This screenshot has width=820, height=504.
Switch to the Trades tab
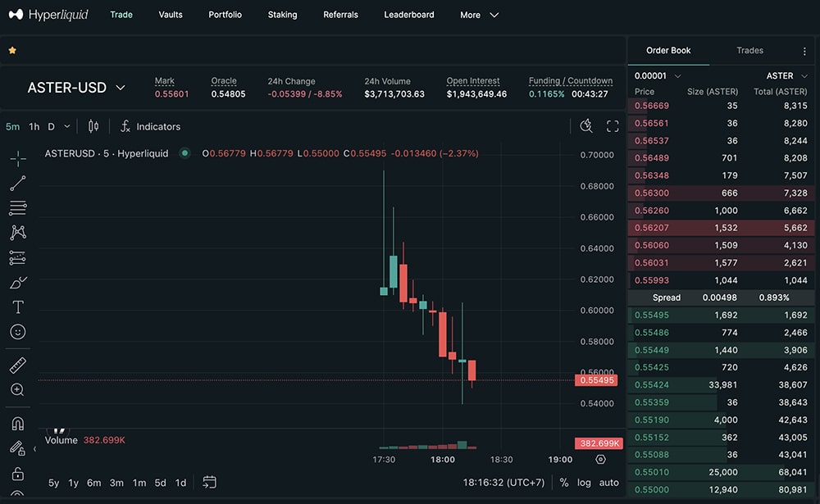[750, 50]
